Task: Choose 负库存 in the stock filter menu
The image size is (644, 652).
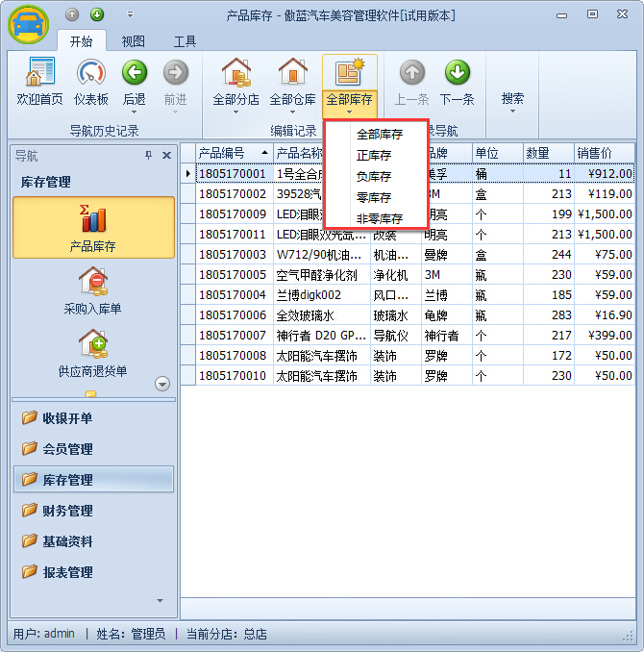Action: pyautogui.click(x=374, y=176)
